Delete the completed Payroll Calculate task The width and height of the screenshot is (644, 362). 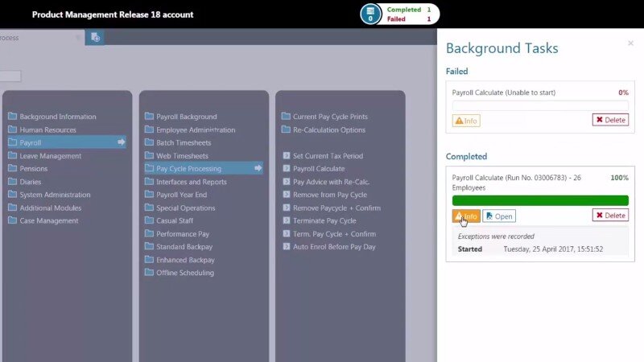pyautogui.click(x=610, y=216)
